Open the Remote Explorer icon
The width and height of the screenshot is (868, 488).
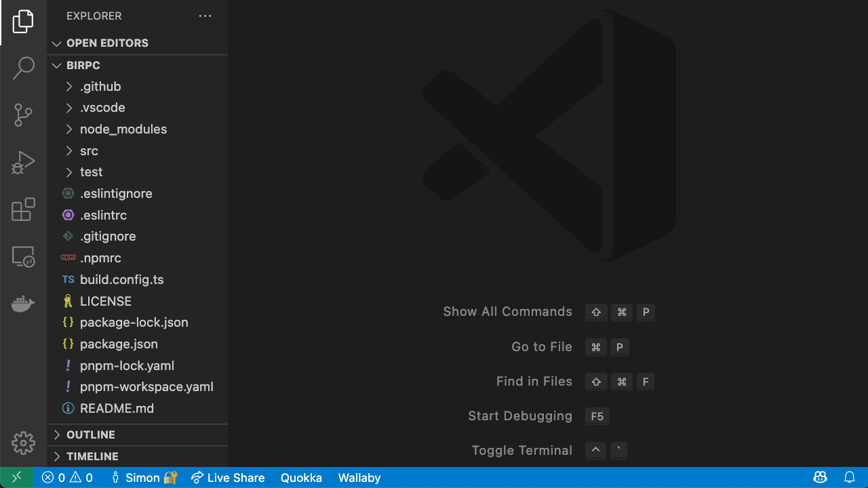pyautogui.click(x=23, y=256)
